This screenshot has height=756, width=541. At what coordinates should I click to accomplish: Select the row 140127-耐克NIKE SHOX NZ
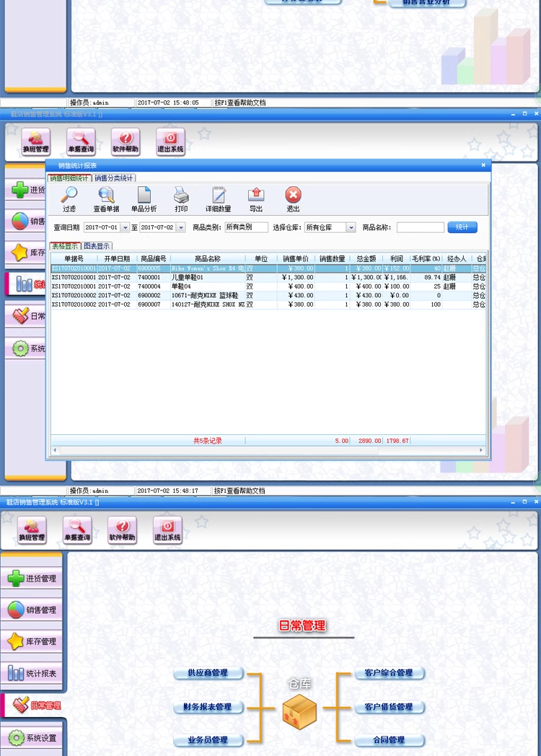tap(268, 304)
